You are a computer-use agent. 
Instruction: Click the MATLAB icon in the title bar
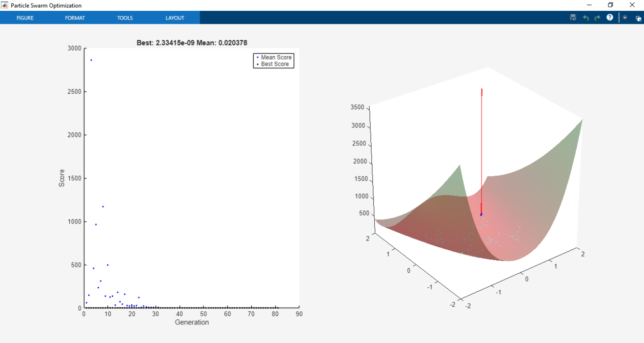(5, 5)
